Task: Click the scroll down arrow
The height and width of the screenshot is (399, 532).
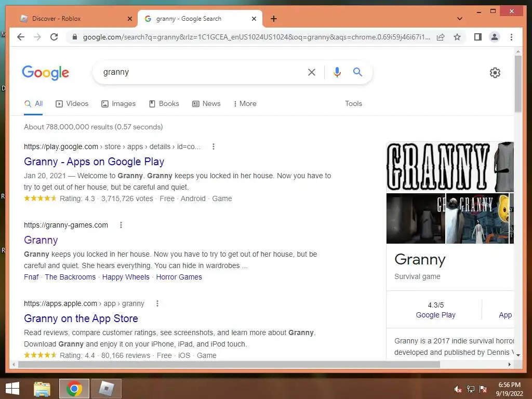Action: click(x=518, y=355)
